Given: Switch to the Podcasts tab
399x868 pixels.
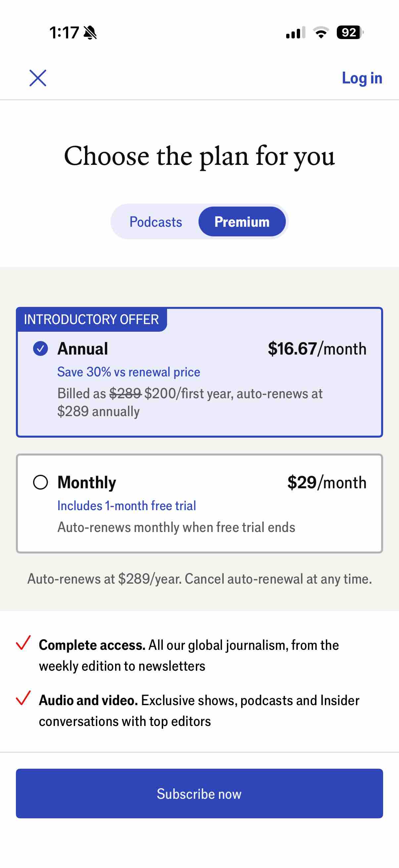Looking at the screenshot, I should [155, 222].
